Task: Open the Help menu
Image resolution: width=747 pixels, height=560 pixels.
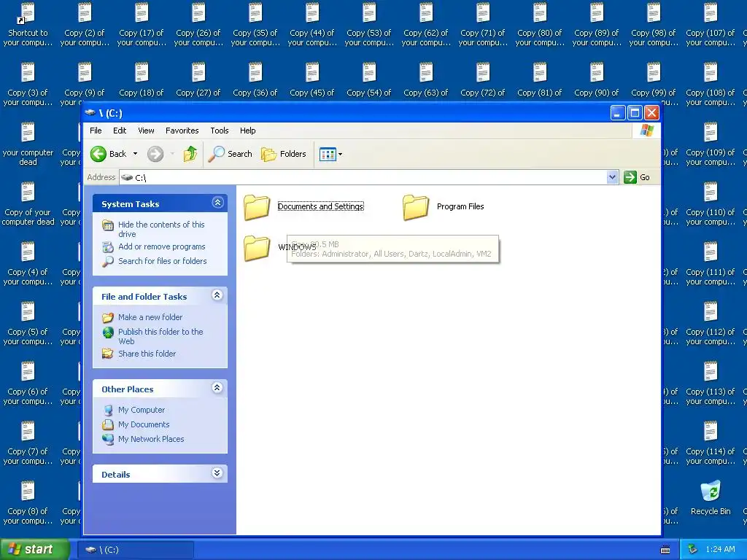Action: click(x=247, y=131)
